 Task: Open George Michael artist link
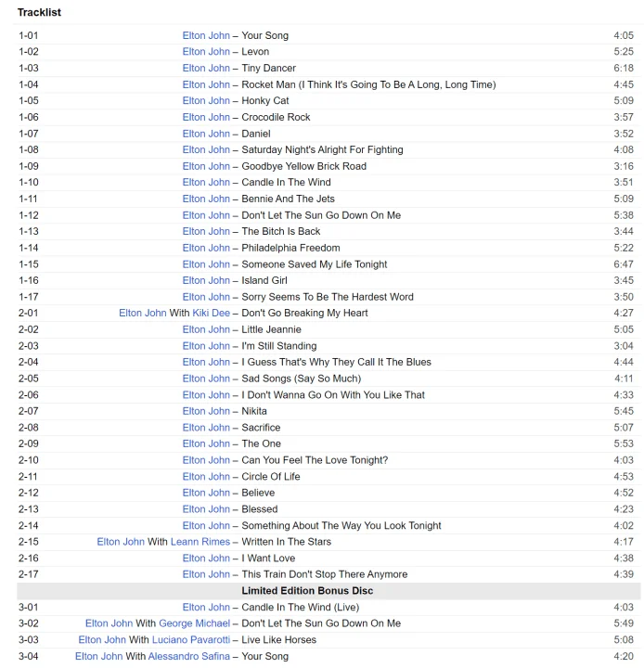point(194,623)
